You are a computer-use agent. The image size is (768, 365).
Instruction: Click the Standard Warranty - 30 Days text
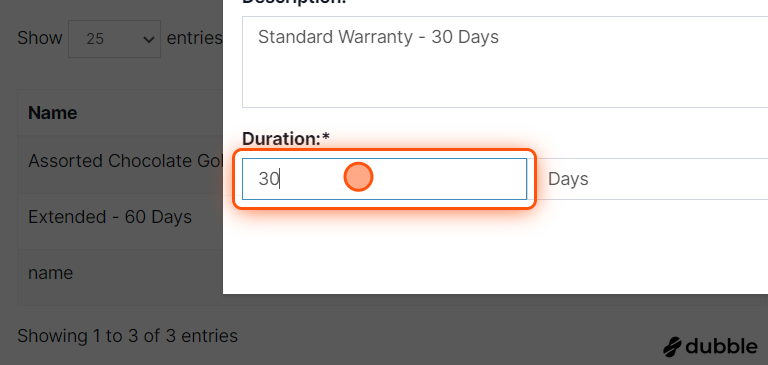tap(378, 37)
